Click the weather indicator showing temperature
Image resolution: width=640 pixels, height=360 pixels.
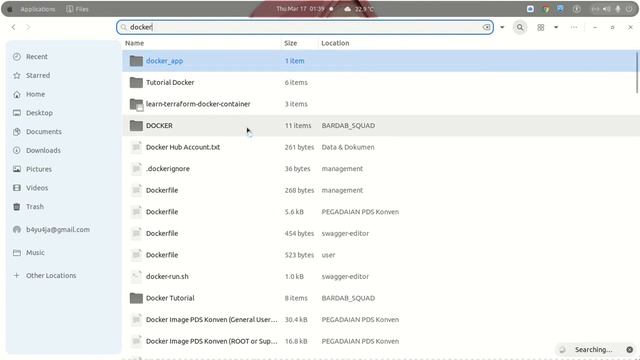359,9
